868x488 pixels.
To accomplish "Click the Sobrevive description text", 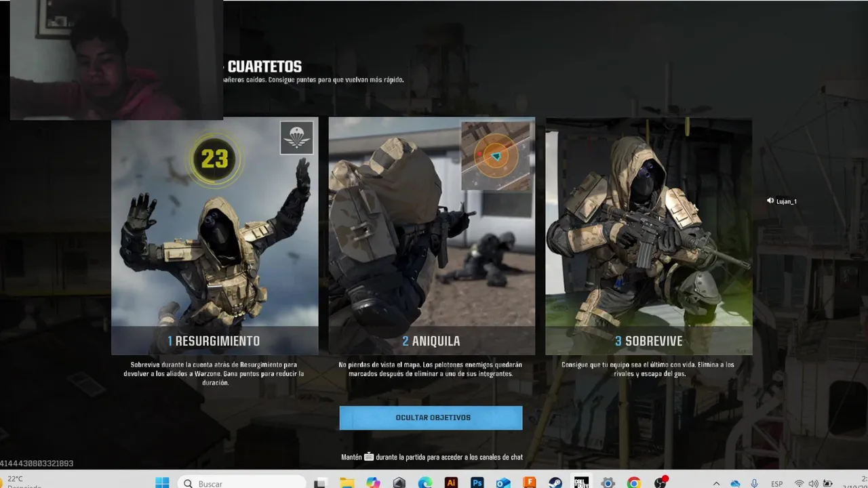I will [648, 369].
